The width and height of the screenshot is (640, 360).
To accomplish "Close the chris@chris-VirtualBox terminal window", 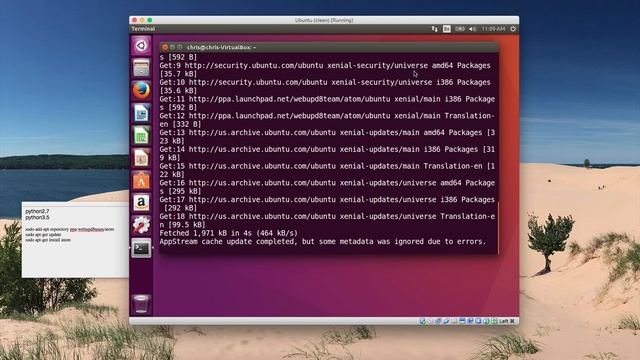I will click(165, 47).
